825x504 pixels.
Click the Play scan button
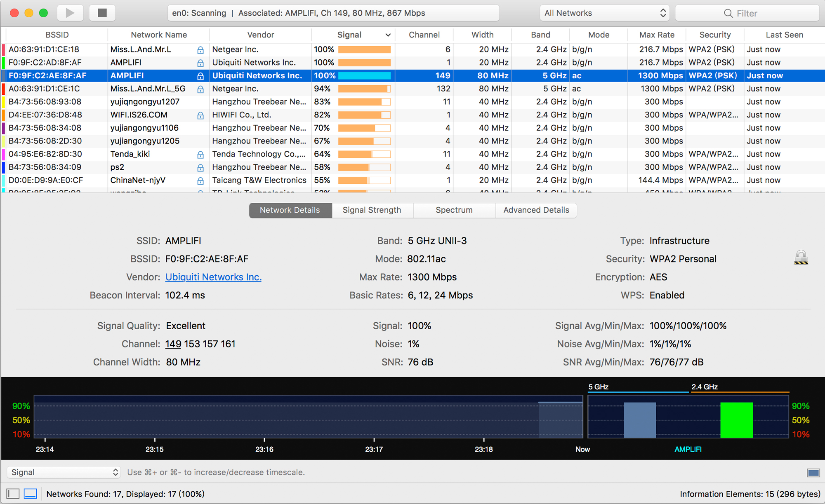pyautogui.click(x=70, y=13)
